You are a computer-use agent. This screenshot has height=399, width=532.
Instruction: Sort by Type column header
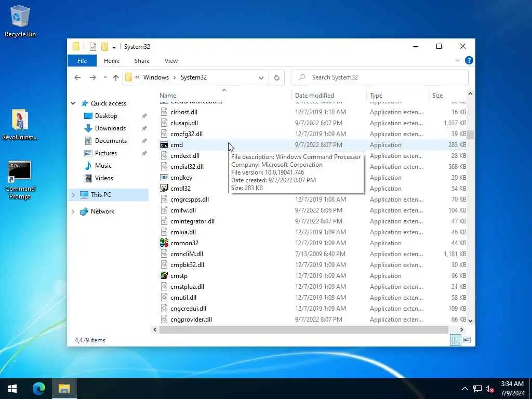[397, 96]
